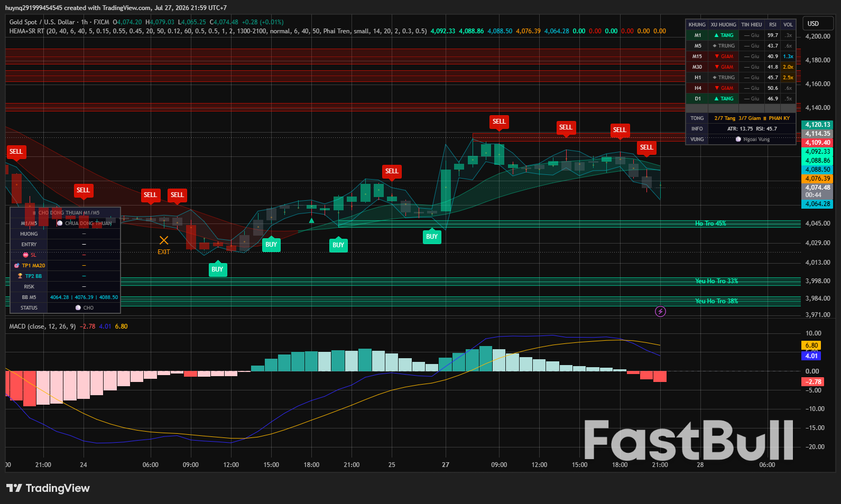
Task: Click the SL red icon in trade panel
Action: click(x=25, y=255)
